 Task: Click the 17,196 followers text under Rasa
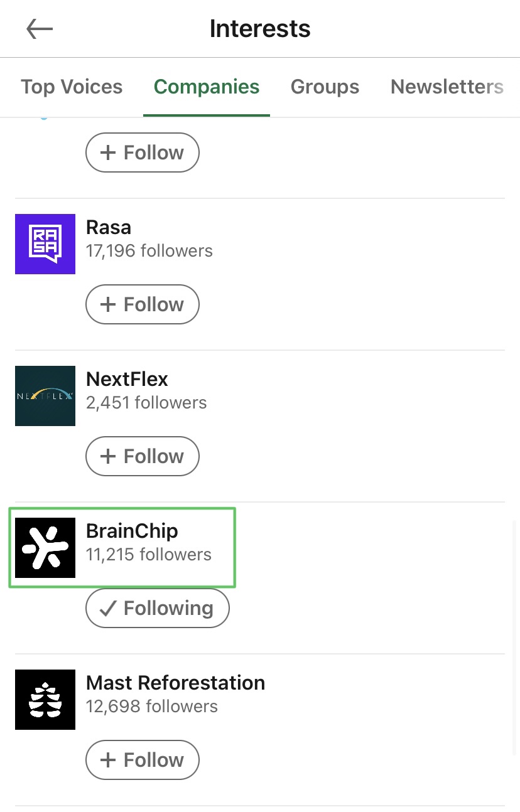tap(149, 251)
